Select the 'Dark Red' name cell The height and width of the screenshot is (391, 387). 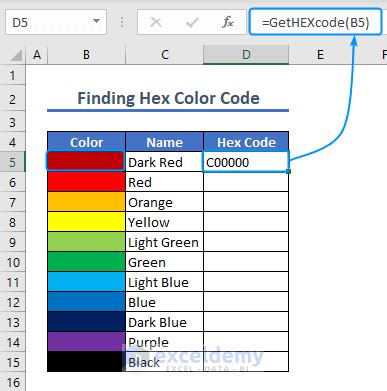(164, 162)
